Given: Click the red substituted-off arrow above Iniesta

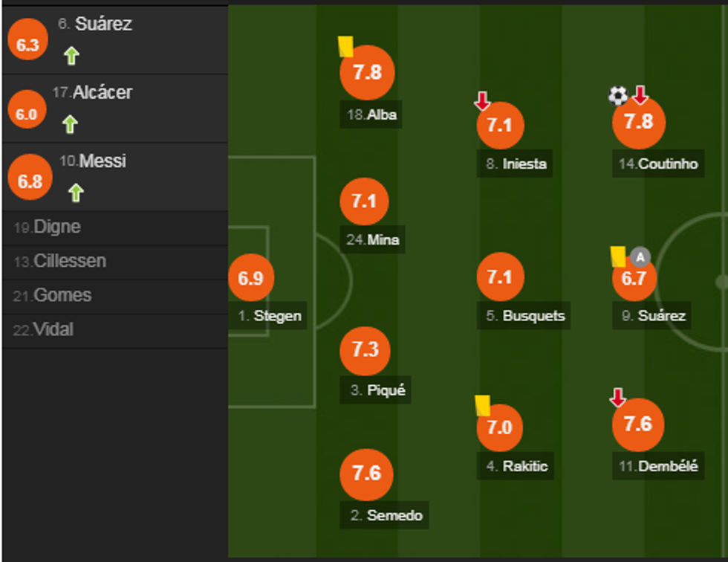Looking at the screenshot, I should [483, 100].
